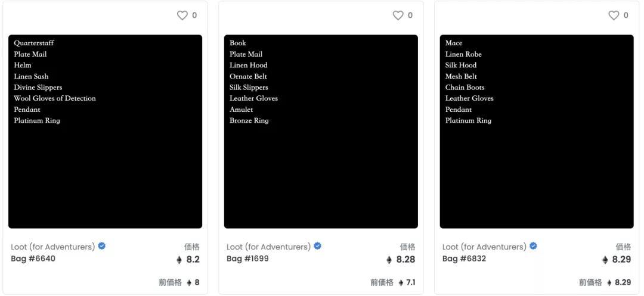The image size is (644, 296).
Task: Click last price 7.1 on Bag #1699
Action: [x=411, y=282]
